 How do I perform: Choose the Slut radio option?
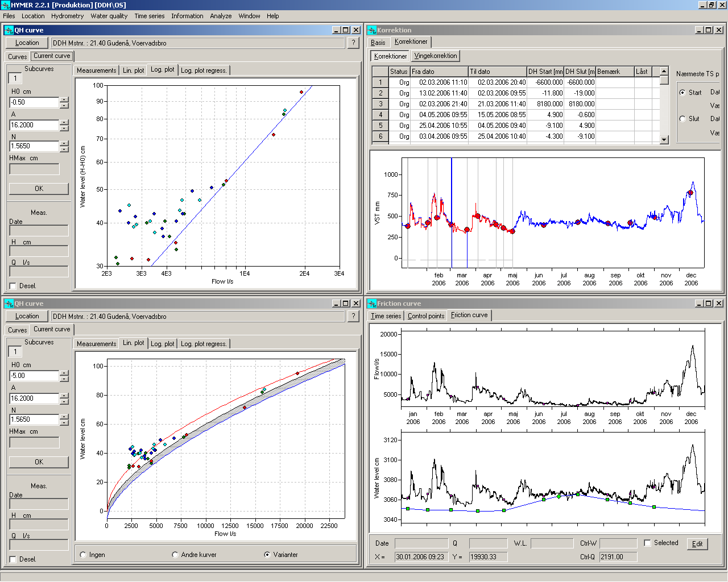(682, 119)
